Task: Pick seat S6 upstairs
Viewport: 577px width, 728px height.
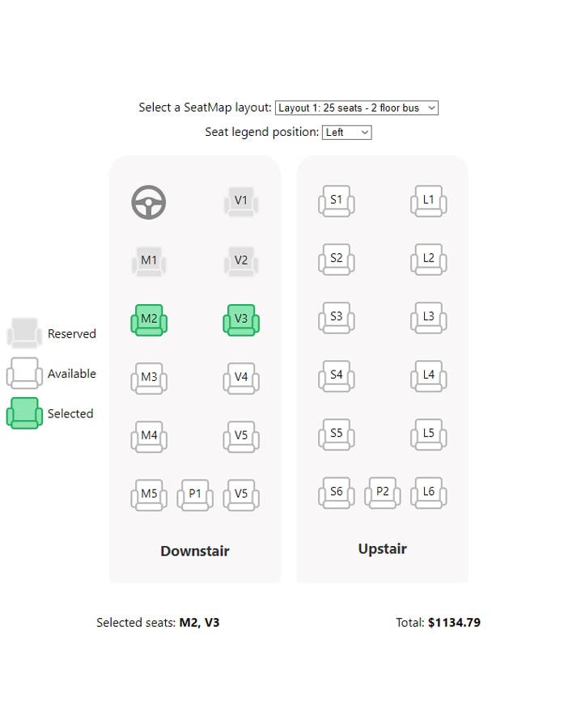Action: [337, 493]
